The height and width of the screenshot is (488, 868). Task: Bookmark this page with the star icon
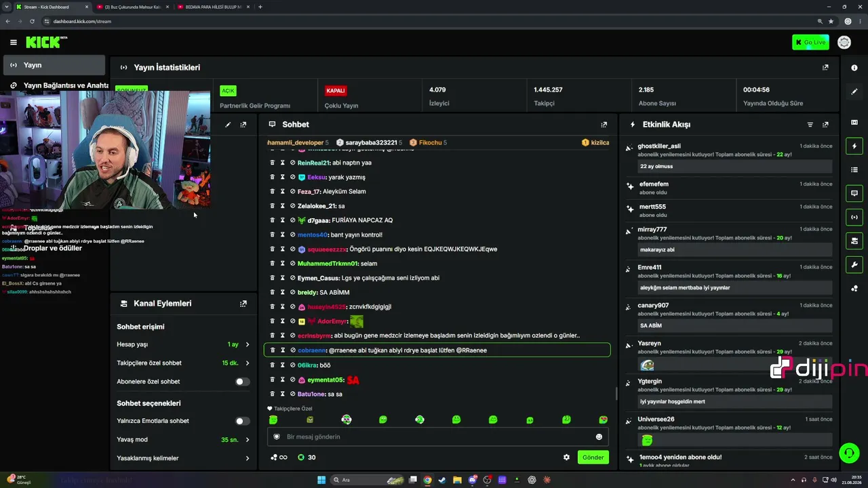[831, 22]
